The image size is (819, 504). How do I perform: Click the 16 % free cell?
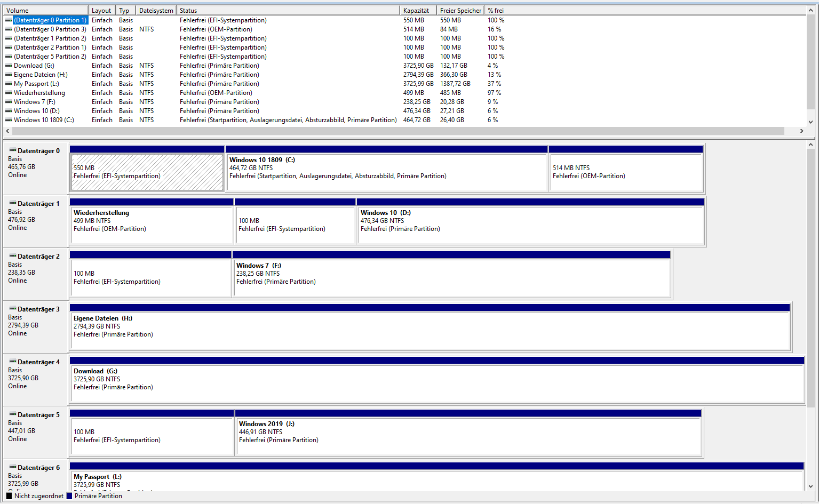pyautogui.click(x=494, y=29)
